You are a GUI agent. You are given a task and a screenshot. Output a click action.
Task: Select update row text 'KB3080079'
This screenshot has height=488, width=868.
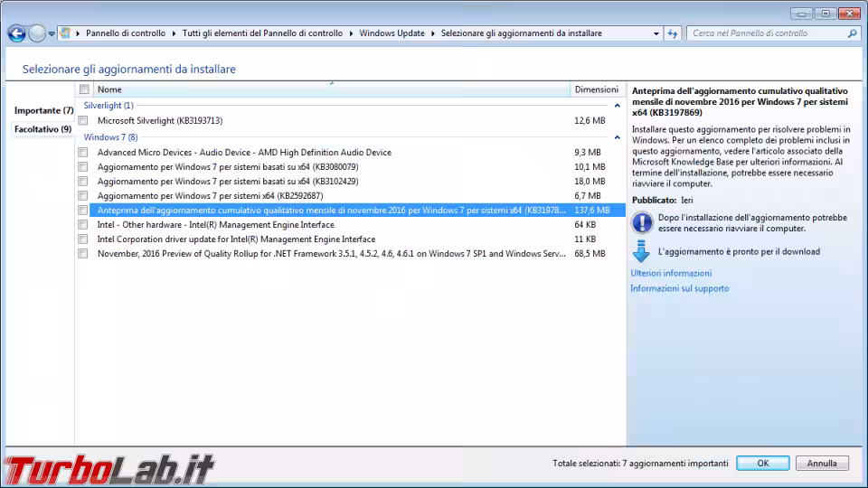click(x=228, y=166)
